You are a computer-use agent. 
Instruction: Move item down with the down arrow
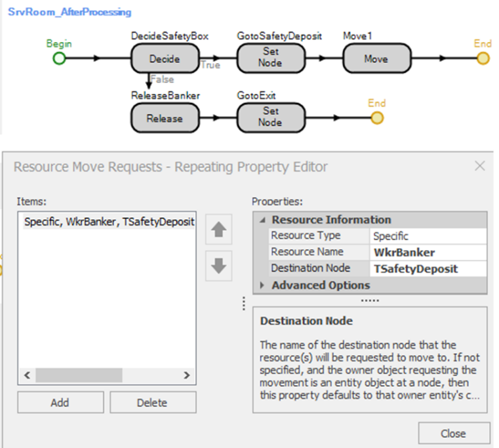[x=218, y=266]
